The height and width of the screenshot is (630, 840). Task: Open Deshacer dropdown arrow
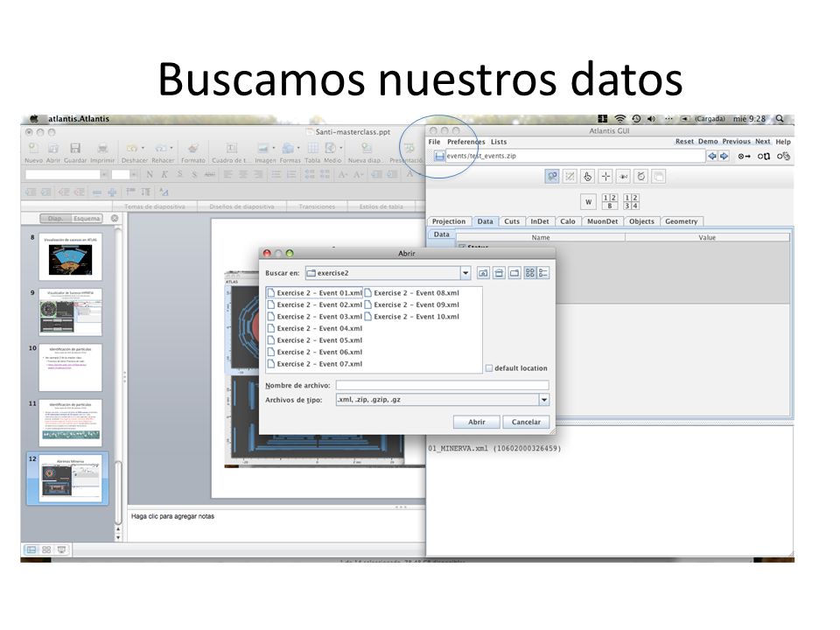tap(143, 148)
